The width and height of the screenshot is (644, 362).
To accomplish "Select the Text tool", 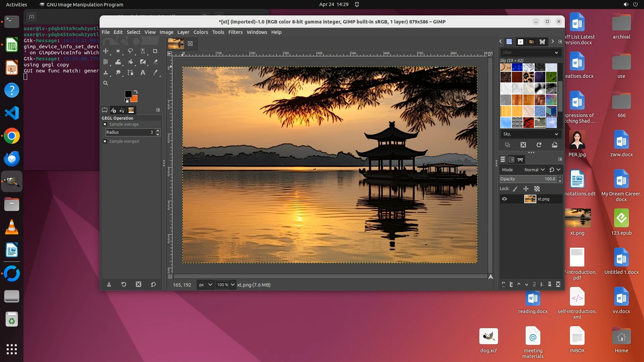I will [x=143, y=72].
